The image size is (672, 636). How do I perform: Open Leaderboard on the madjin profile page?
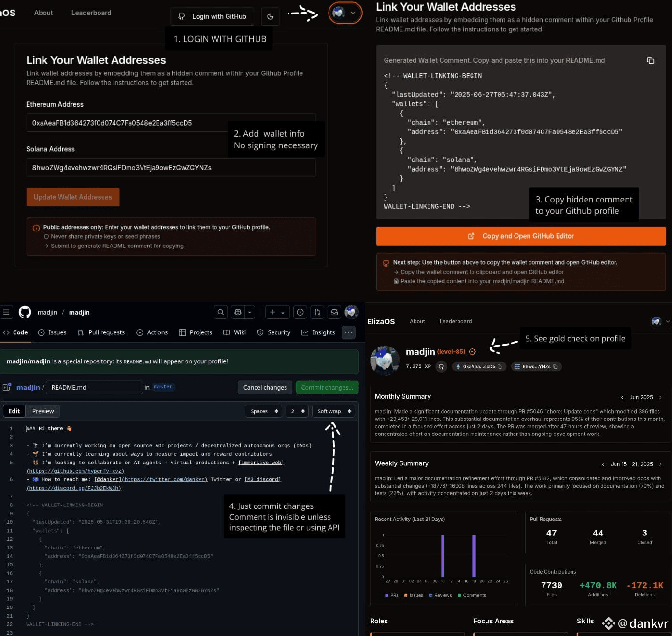click(x=456, y=321)
